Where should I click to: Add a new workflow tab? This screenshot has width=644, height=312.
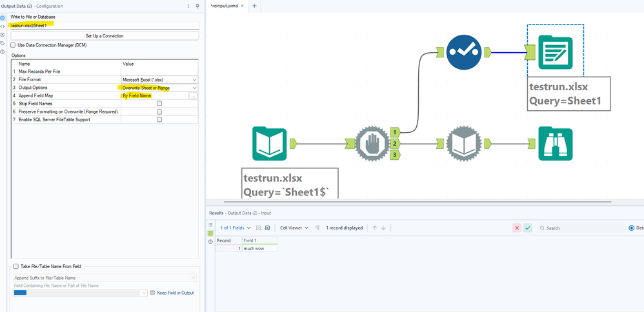tap(254, 6)
